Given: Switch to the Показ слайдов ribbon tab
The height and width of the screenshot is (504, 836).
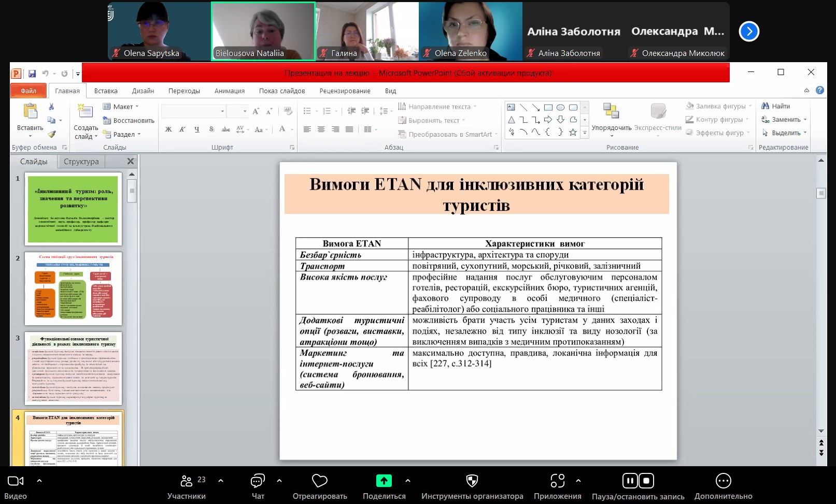Looking at the screenshot, I should [x=282, y=91].
